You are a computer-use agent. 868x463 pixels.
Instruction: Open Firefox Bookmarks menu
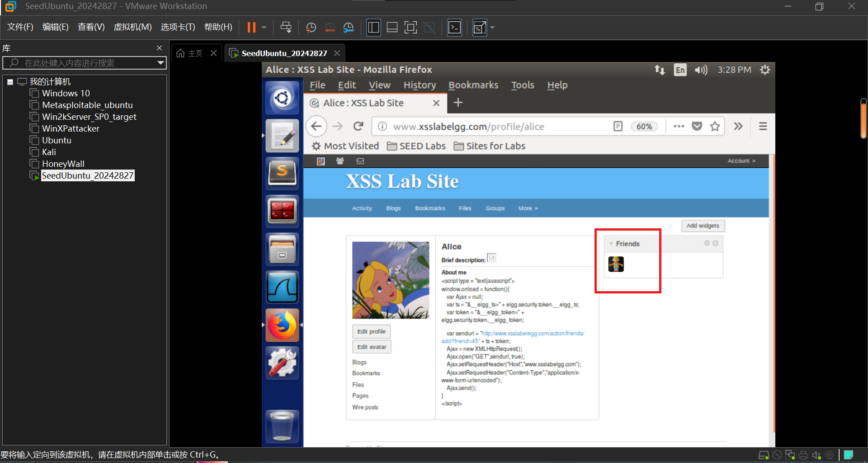coord(473,85)
